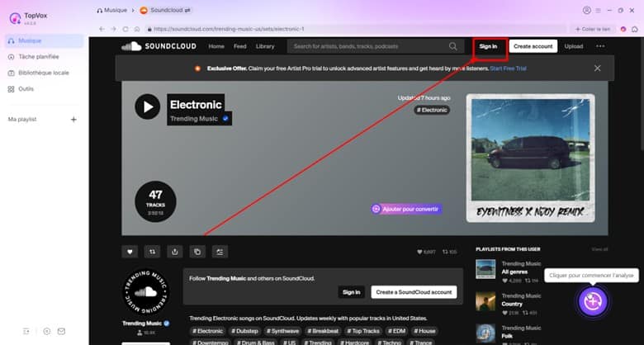Screen dimensions: 644x345
Task: Like the playlist with heart button
Action: coord(130,252)
